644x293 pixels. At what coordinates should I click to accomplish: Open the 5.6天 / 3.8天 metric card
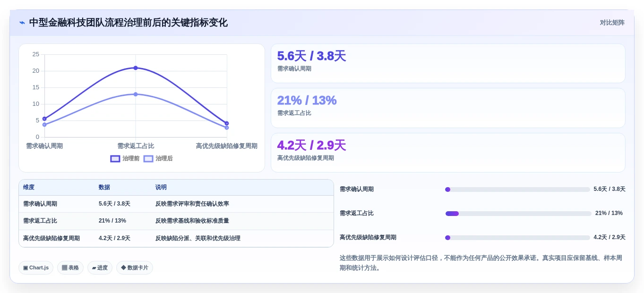[x=448, y=63]
